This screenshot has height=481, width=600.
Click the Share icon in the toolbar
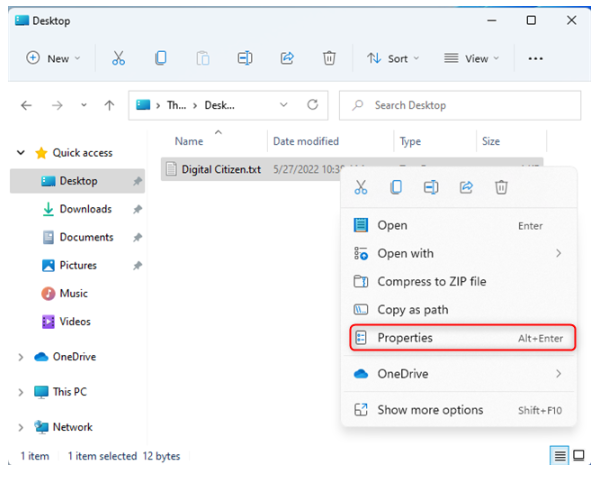tap(287, 58)
